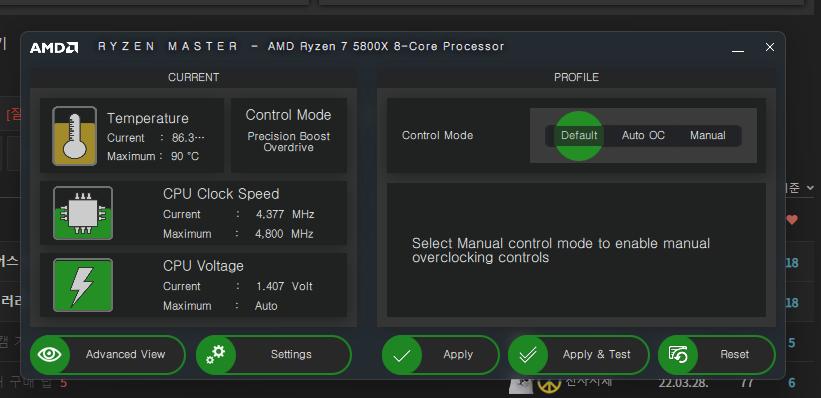Click the lightning bolt voltage icon

click(83, 285)
